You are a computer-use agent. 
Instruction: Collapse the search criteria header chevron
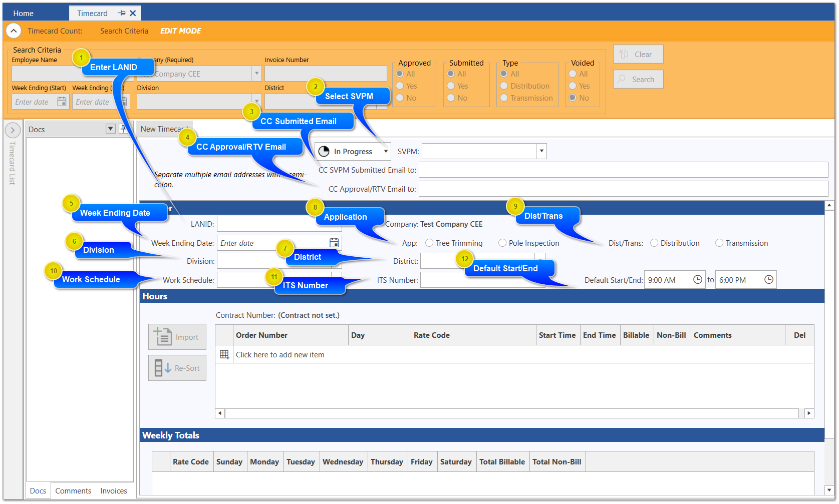(x=14, y=31)
